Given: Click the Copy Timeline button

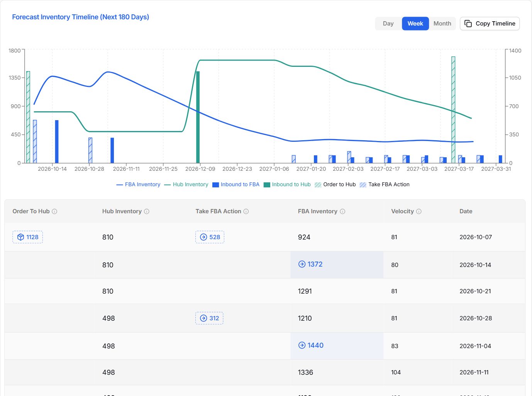Looking at the screenshot, I should tap(490, 24).
